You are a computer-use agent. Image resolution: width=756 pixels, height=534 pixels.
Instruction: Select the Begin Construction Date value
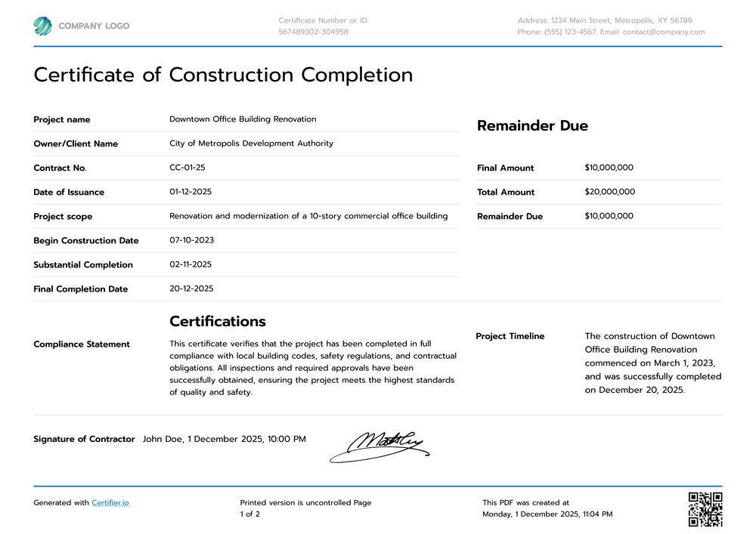click(191, 240)
